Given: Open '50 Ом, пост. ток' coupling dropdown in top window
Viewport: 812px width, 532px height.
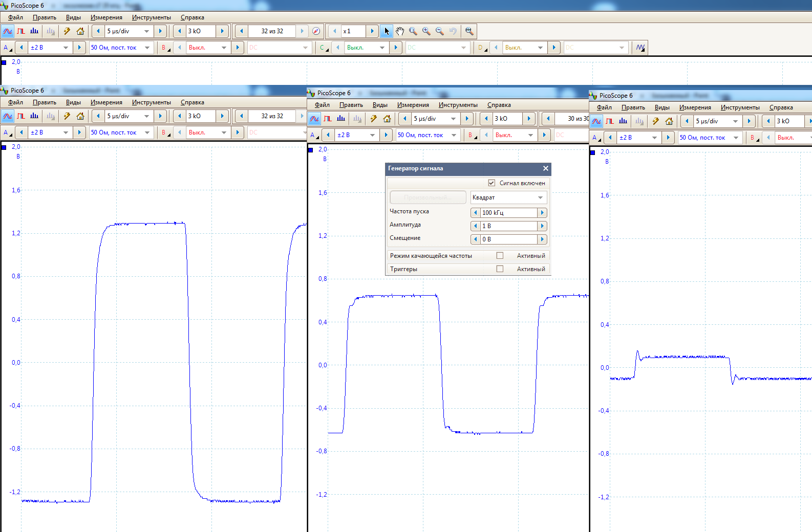Looking at the screenshot, I should [147, 48].
